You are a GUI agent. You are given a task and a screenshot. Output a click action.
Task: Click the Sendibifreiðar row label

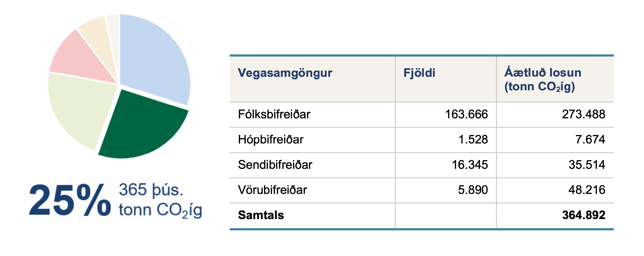click(x=275, y=165)
